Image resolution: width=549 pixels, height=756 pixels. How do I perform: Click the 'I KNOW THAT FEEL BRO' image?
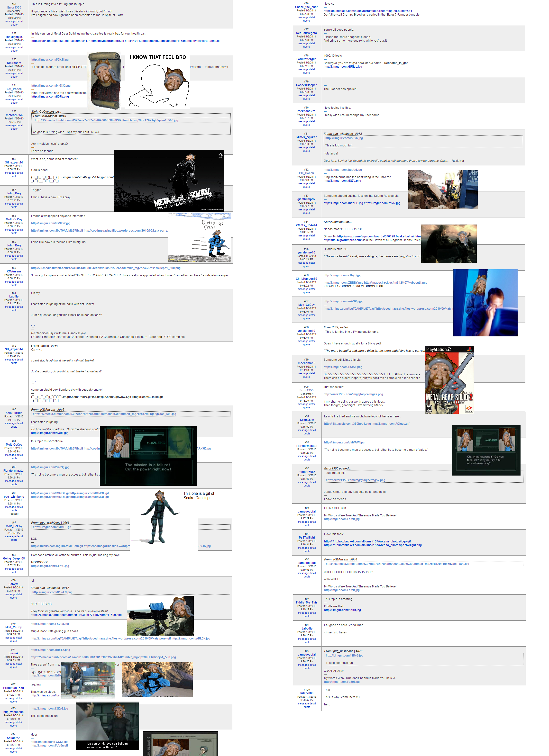point(157,81)
